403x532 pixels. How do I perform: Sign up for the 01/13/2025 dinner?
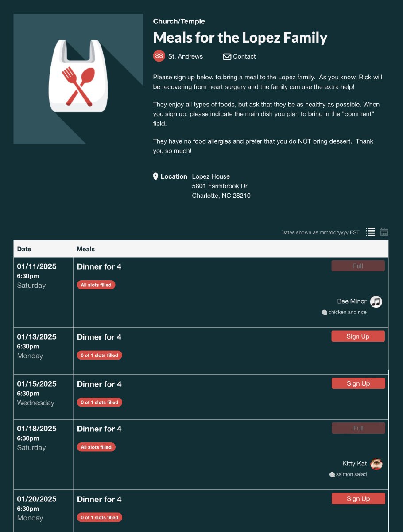pos(358,336)
